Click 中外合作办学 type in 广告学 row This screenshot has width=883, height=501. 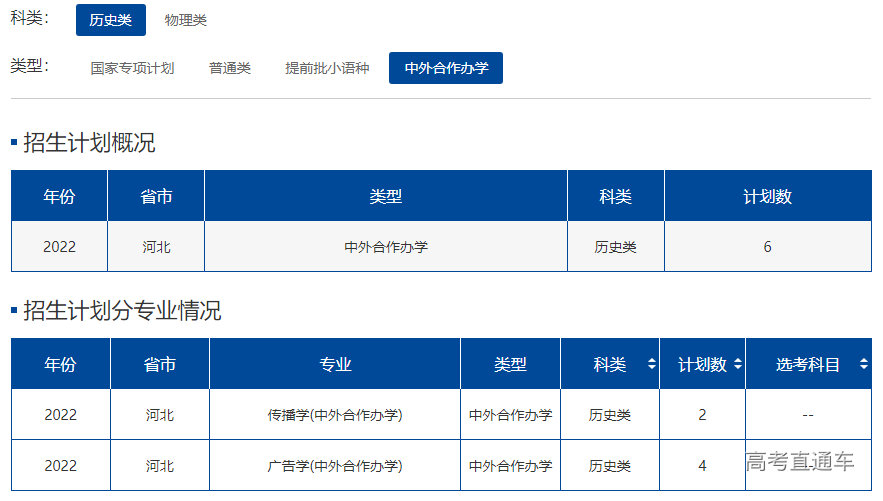510,466
